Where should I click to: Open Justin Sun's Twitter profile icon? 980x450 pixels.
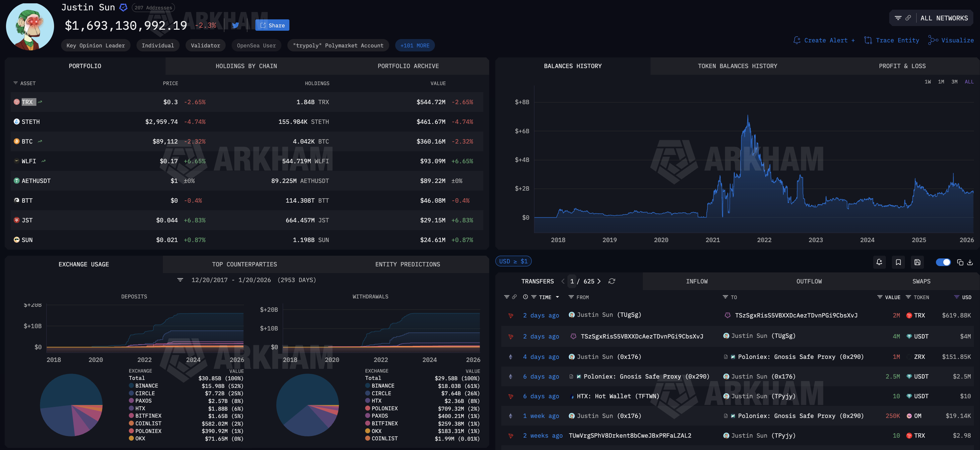pyautogui.click(x=236, y=25)
